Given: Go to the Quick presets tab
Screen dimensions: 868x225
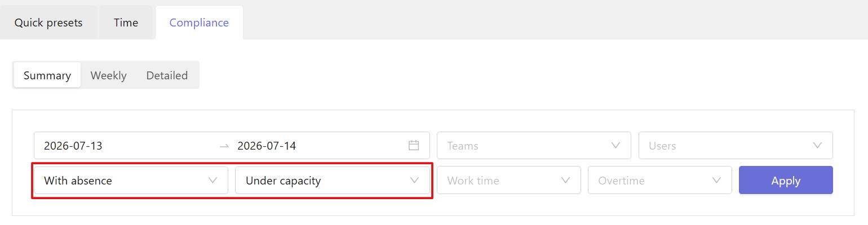Looking at the screenshot, I should [48, 22].
